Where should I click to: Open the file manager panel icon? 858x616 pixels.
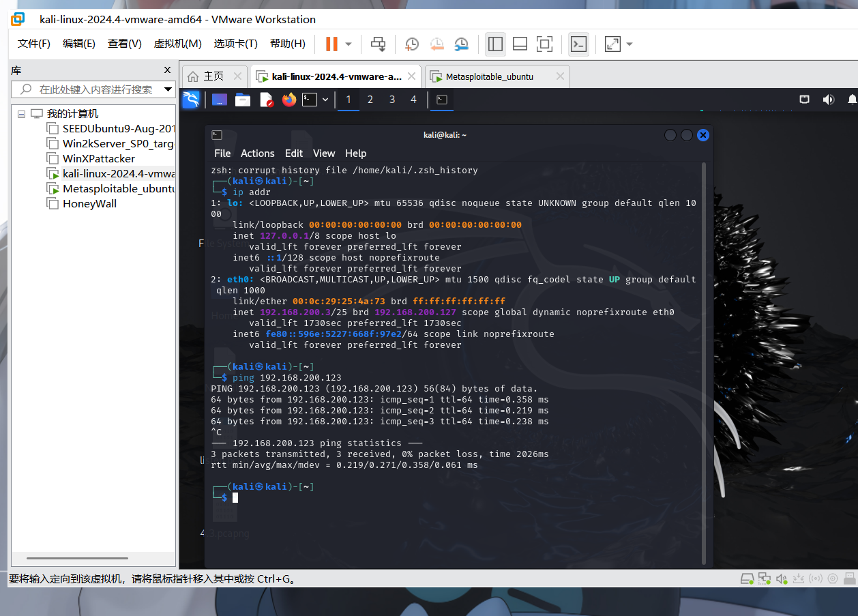coord(243,100)
